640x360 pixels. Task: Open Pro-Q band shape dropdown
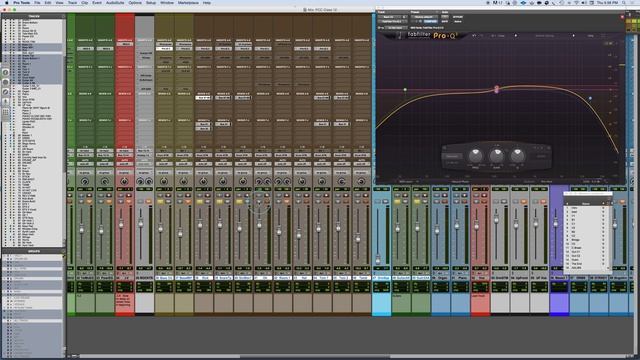(452, 156)
